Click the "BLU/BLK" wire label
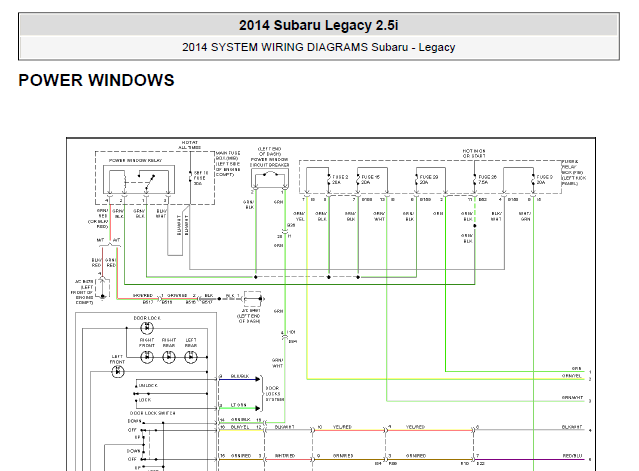This screenshot has height=471, width=639. coord(240,376)
